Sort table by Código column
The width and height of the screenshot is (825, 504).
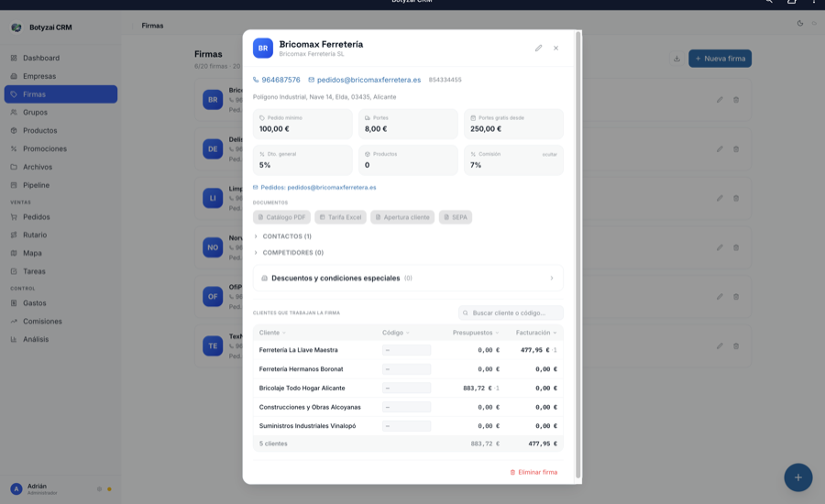pyautogui.click(x=396, y=333)
